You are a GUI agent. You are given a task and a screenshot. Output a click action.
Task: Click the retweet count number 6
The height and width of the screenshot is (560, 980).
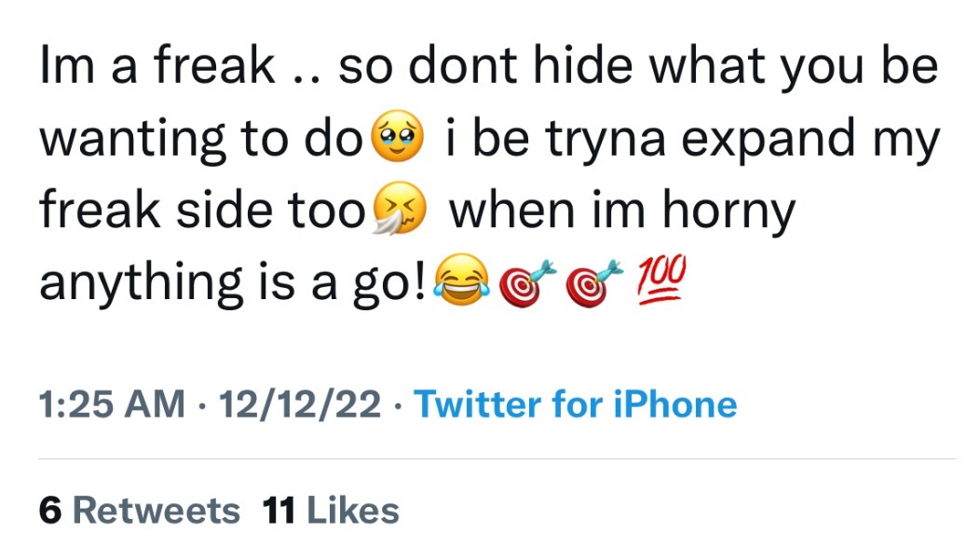pyautogui.click(x=49, y=511)
